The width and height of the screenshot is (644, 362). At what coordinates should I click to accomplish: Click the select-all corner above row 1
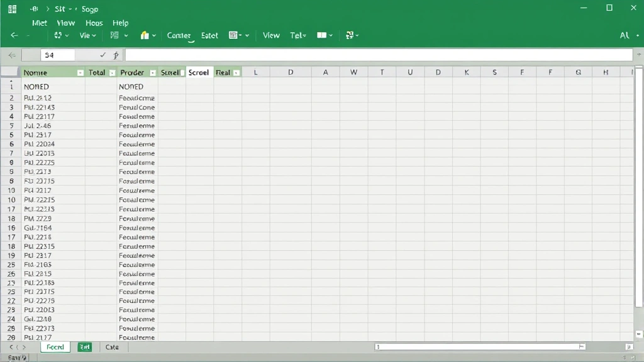coord(9,72)
